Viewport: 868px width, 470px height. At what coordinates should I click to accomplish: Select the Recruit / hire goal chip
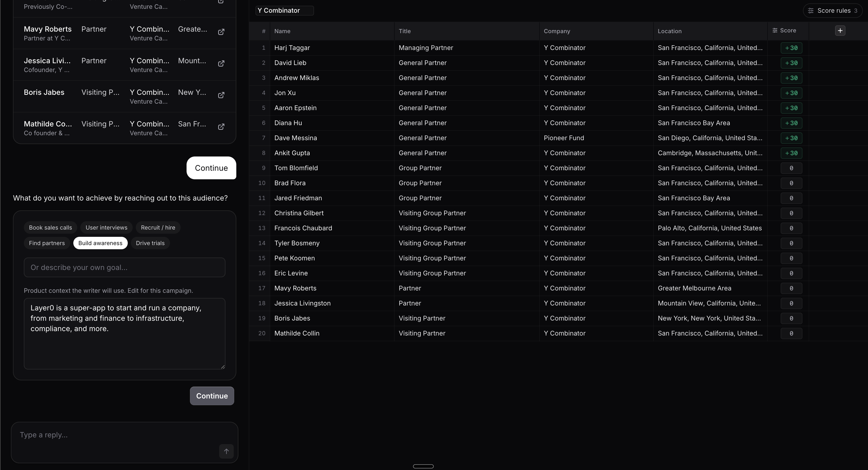158,228
